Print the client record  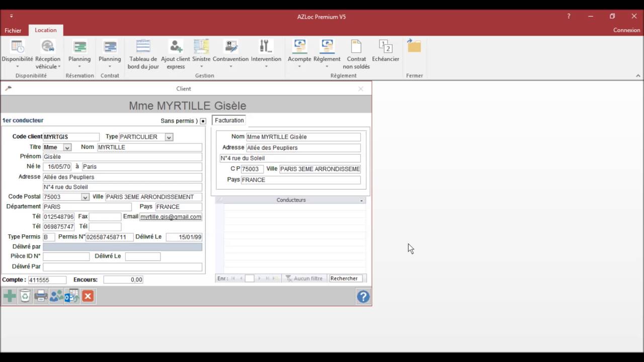point(41,296)
